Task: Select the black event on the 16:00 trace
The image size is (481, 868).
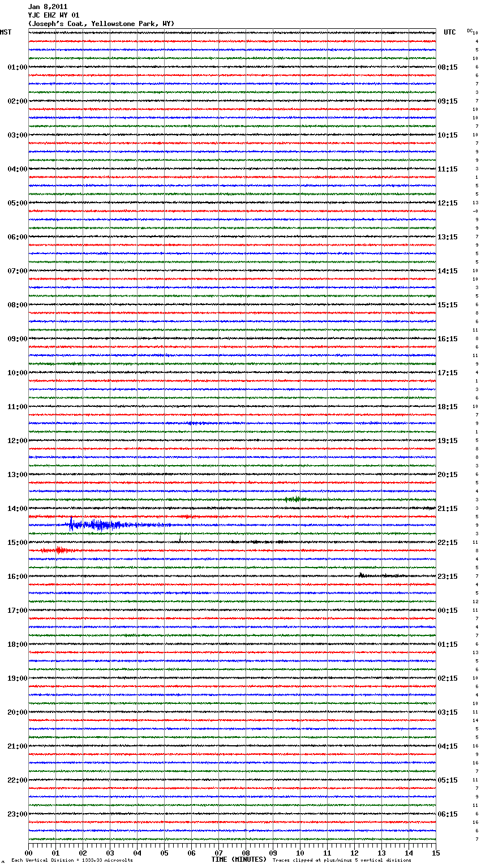Action: (362, 575)
